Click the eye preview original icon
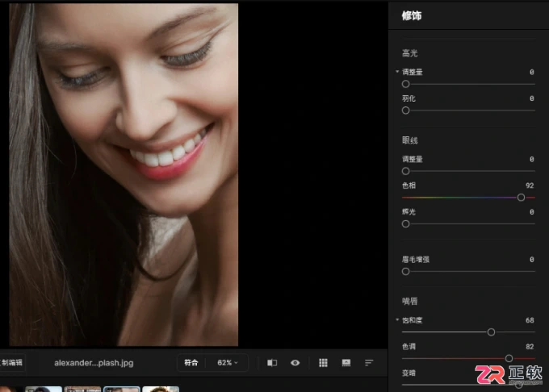The height and width of the screenshot is (392, 549). tap(295, 363)
